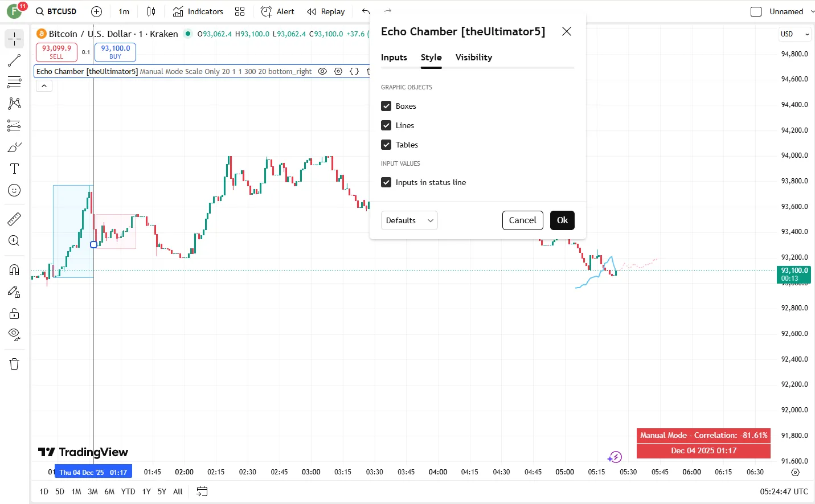This screenshot has height=504, width=815.
Task: Select the 1M time range
Action: 76,491
